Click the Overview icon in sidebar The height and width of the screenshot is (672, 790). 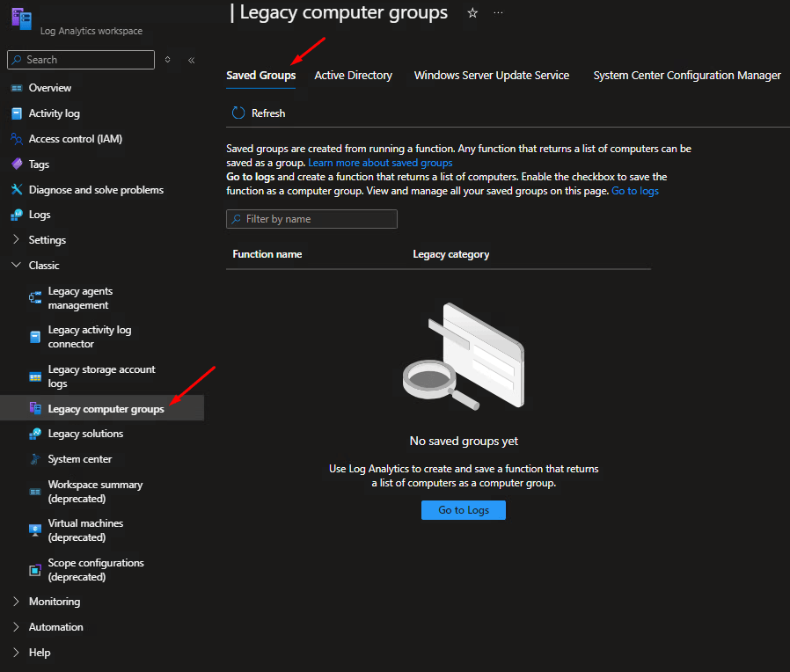click(16, 88)
